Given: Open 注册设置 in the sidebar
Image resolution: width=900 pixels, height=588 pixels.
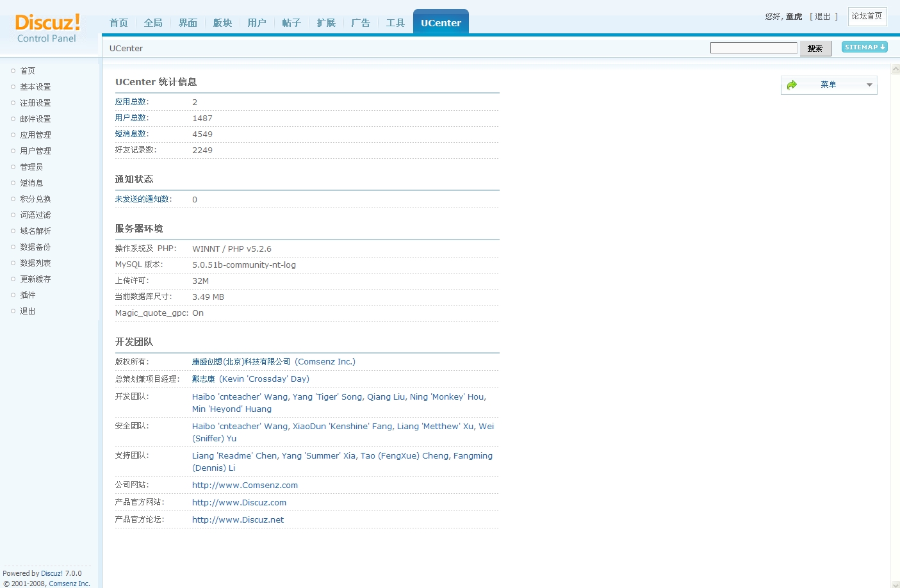Looking at the screenshot, I should coord(35,103).
